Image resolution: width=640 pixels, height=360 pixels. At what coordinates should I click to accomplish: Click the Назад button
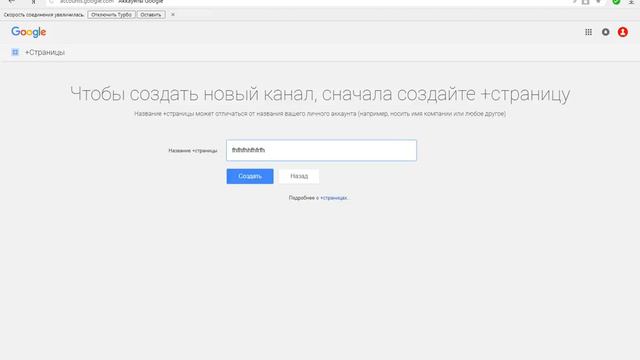299,176
